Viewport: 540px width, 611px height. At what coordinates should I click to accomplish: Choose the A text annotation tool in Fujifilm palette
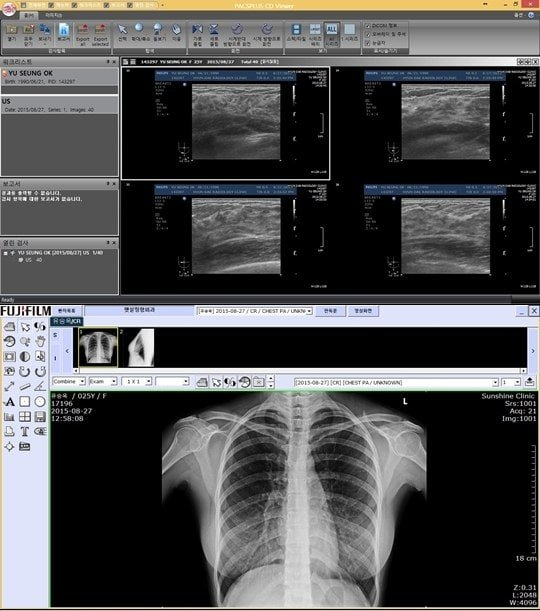point(10,402)
